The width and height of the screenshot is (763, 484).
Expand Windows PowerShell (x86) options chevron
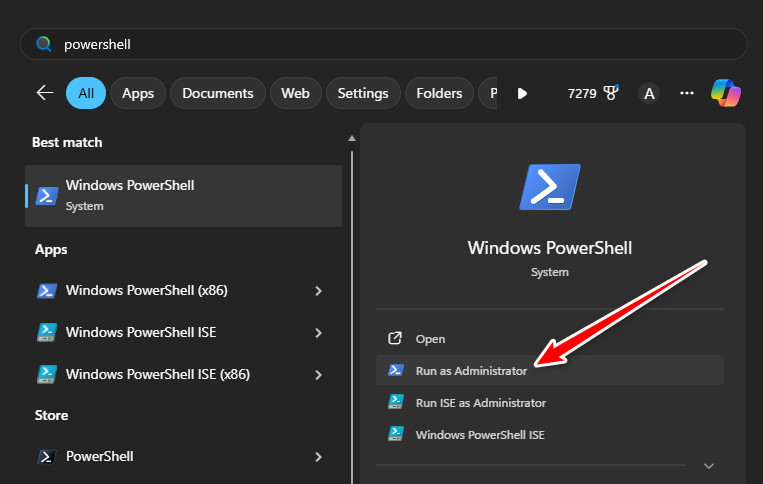click(x=318, y=291)
